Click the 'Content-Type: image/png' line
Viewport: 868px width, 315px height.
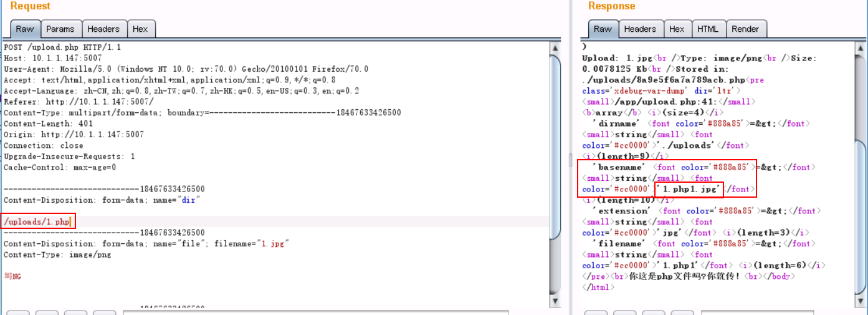coord(57,254)
